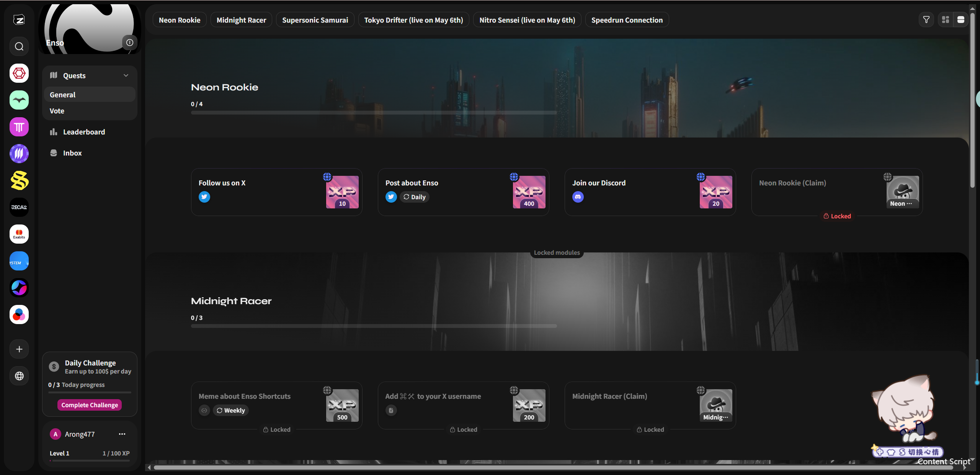
Task: Click the plus icon to add community
Action: [19, 349]
